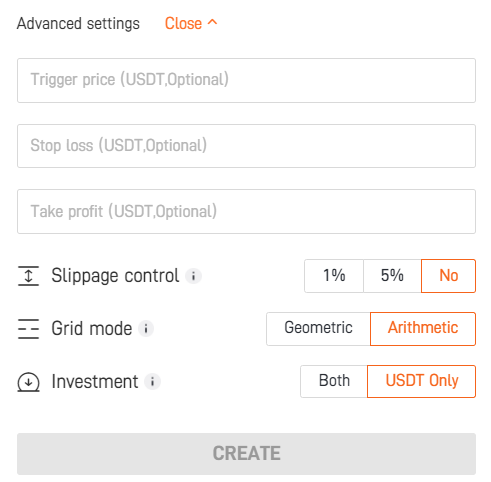The width and height of the screenshot is (491, 482).
Task: Open the Investment info icon
Action: pyautogui.click(x=152, y=382)
